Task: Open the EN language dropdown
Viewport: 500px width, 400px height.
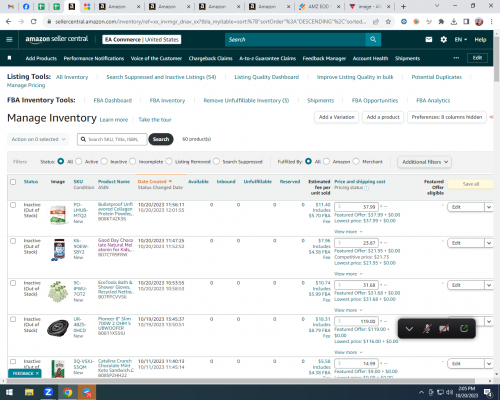Action: 461,39
